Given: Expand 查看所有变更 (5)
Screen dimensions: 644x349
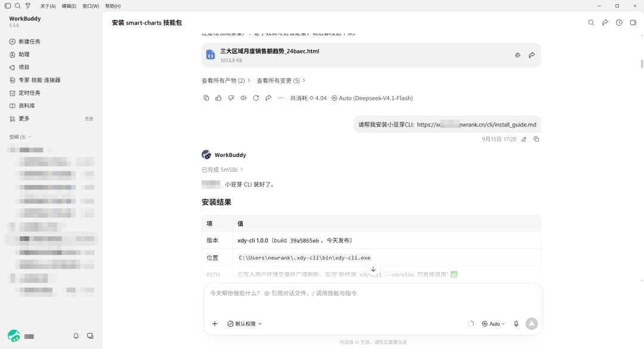Looking at the screenshot, I should coord(281,81).
